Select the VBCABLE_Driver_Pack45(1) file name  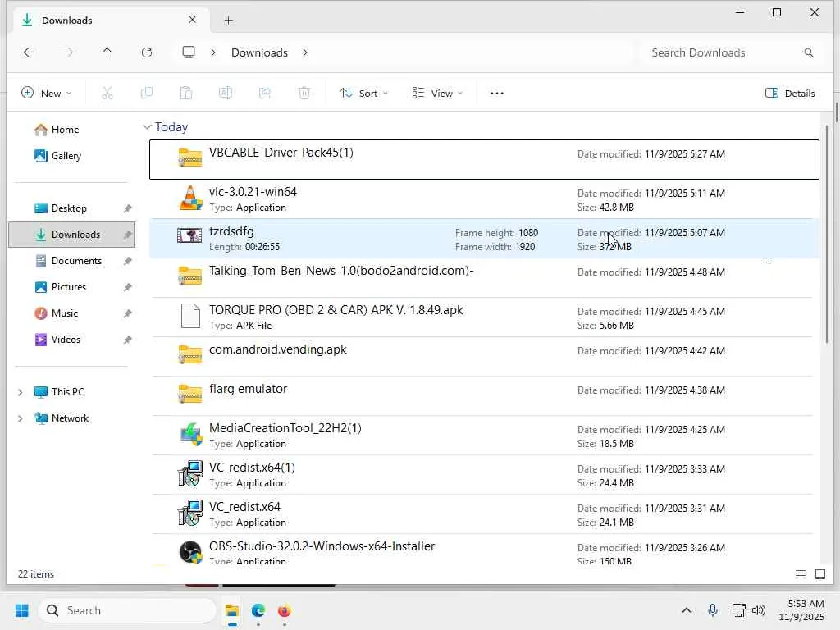tap(281, 153)
